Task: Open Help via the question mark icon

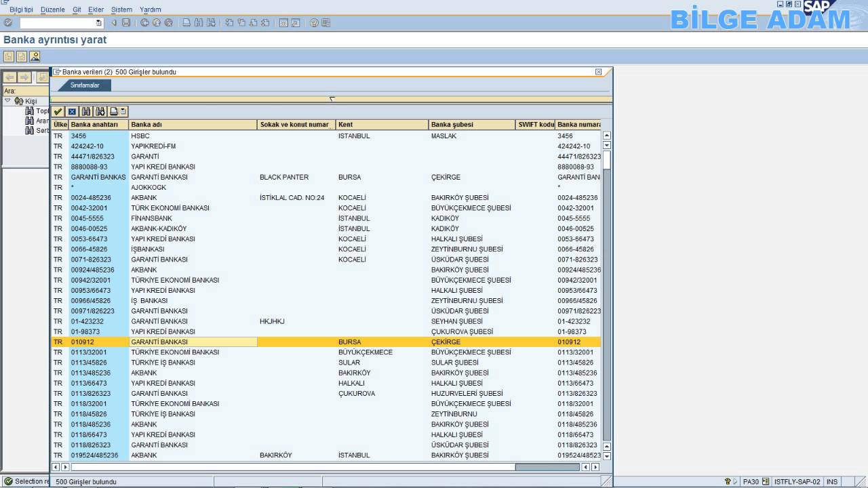Action: (314, 23)
